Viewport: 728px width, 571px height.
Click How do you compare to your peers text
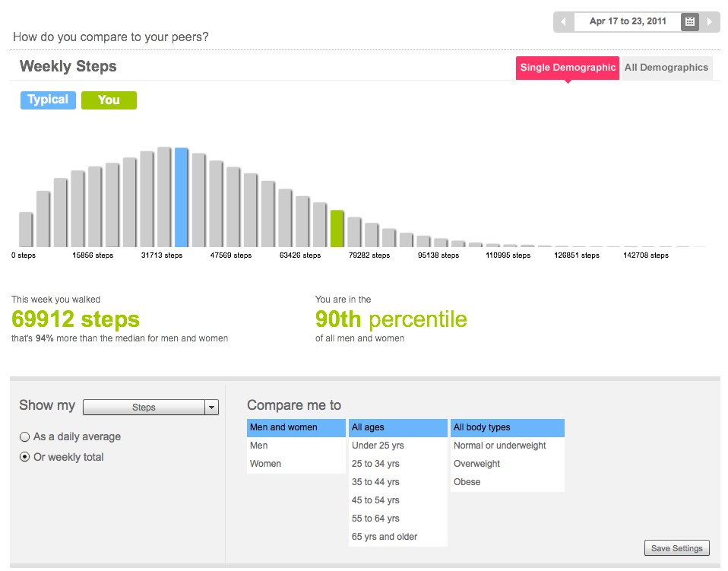coord(110,36)
